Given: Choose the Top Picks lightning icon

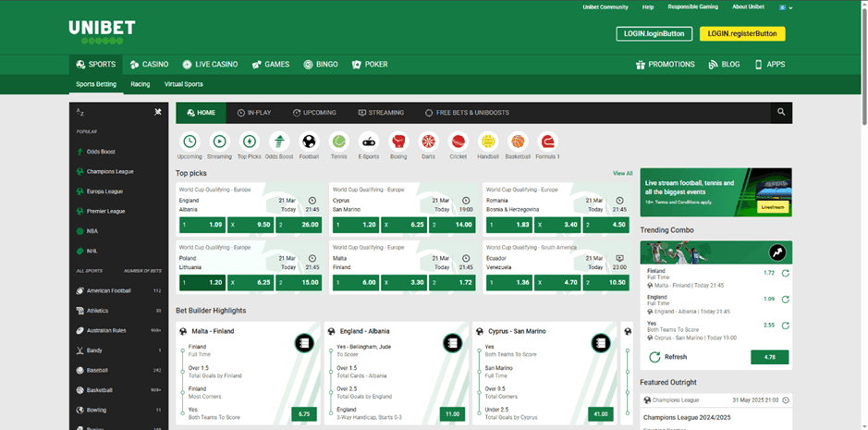Looking at the screenshot, I should coord(250,141).
